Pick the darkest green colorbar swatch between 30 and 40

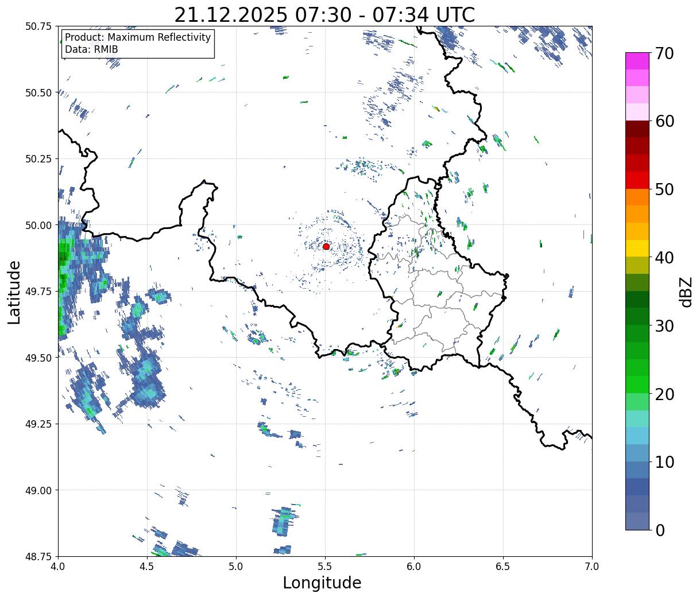click(637, 299)
